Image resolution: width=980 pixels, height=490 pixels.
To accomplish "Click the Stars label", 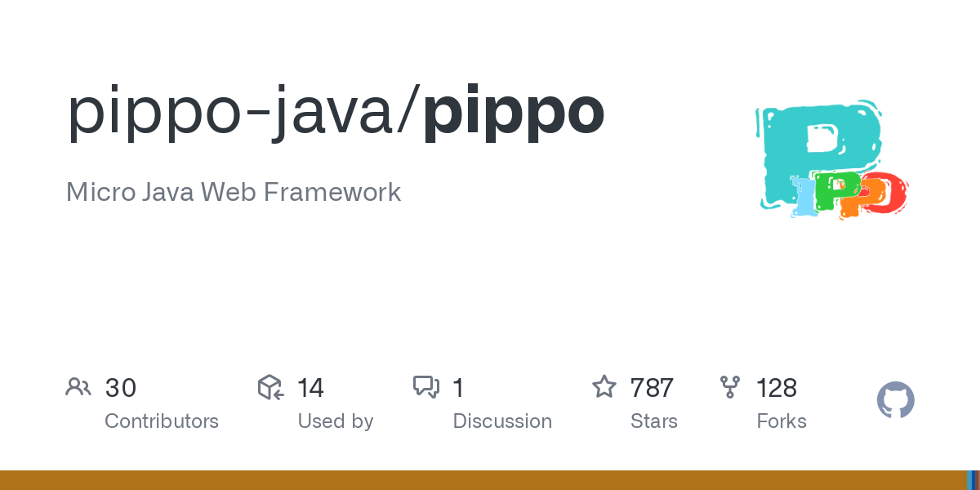I will (654, 421).
